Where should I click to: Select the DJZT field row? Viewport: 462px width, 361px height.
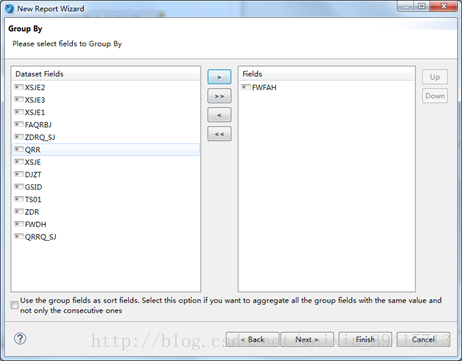(x=106, y=174)
